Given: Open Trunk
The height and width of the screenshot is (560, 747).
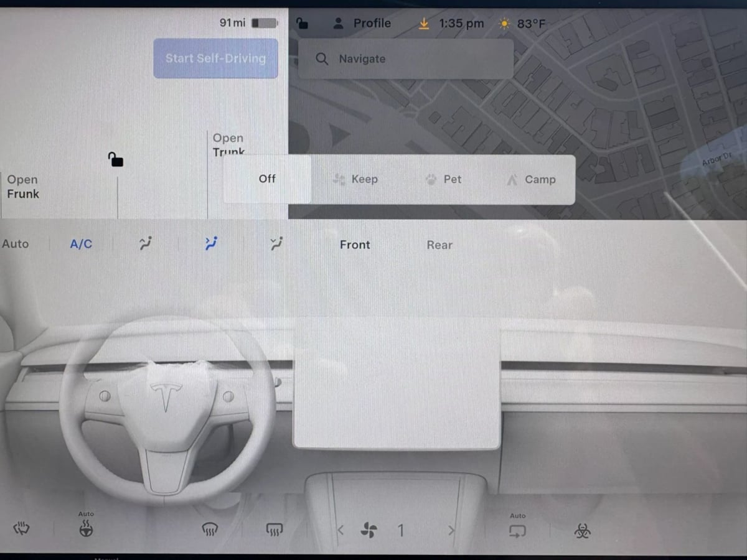Looking at the screenshot, I should click(x=228, y=145).
